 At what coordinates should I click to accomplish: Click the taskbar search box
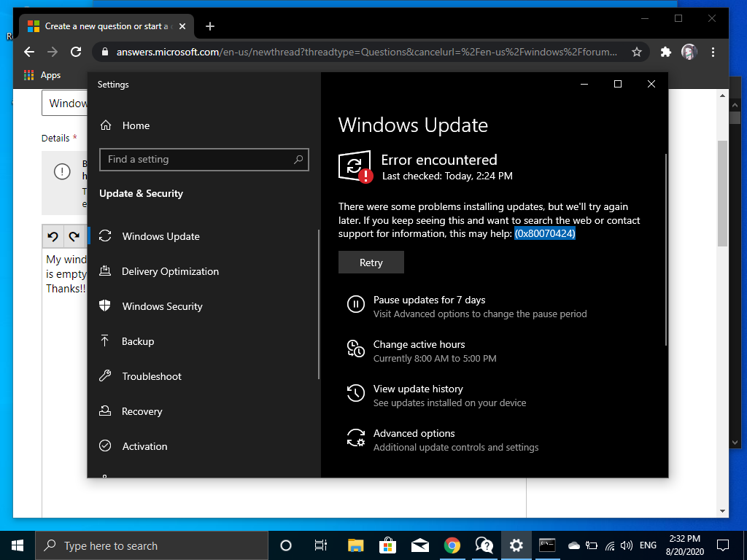152,545
